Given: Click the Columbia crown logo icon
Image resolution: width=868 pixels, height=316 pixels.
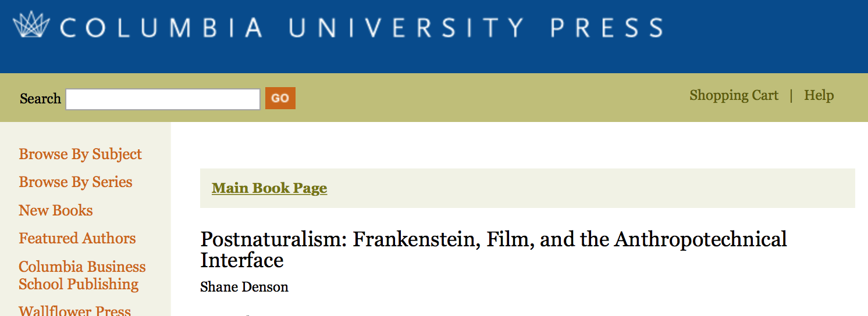Looking at the screenshot, I should click(x=31, y=25).
